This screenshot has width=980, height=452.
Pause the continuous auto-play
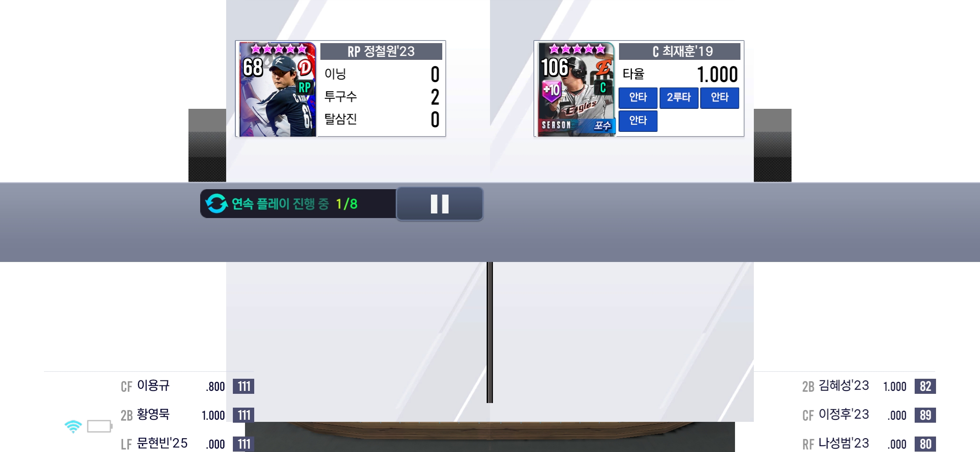[440, 204]
